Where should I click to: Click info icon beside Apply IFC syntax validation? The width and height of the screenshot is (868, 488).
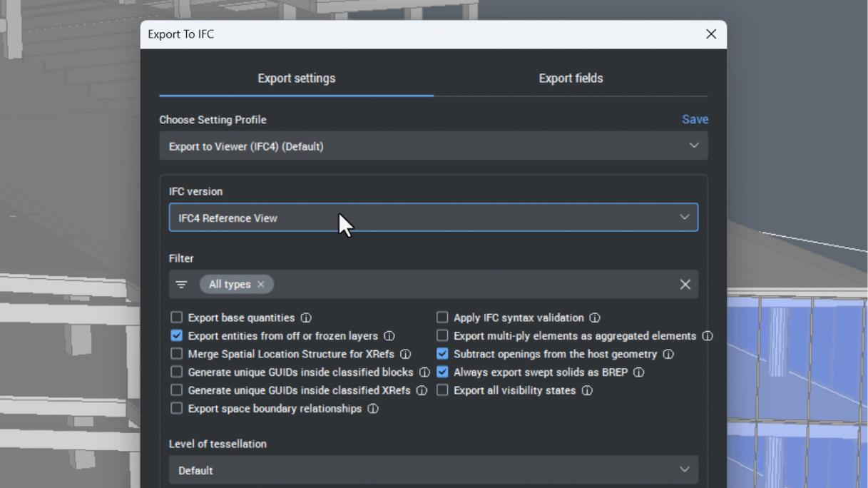pyautogui.click(x=596, y=317)
